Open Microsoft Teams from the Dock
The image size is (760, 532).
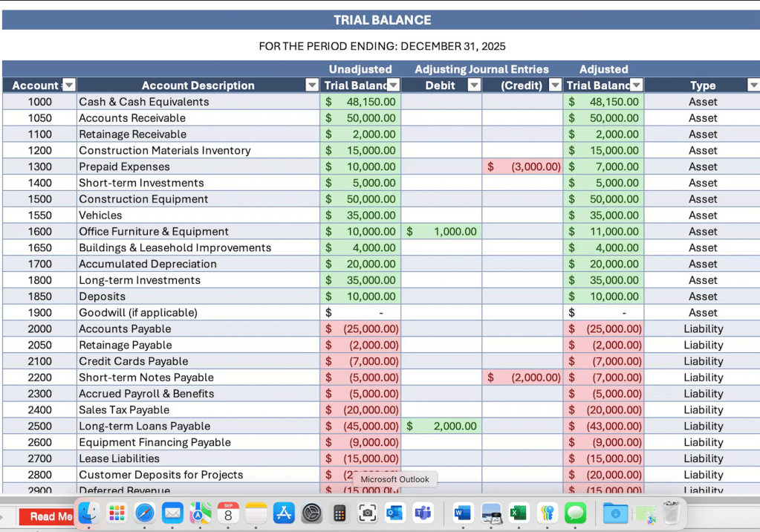[x=422, y=513]
